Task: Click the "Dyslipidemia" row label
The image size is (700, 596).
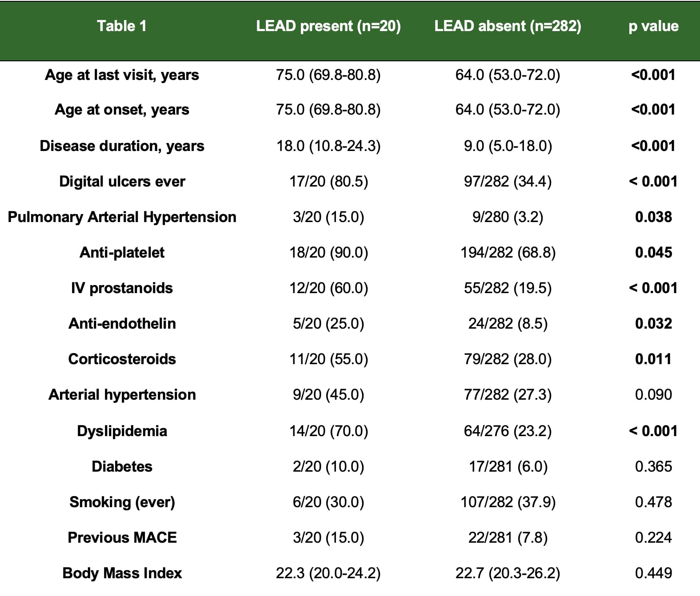Action: [x=122, y=431]
